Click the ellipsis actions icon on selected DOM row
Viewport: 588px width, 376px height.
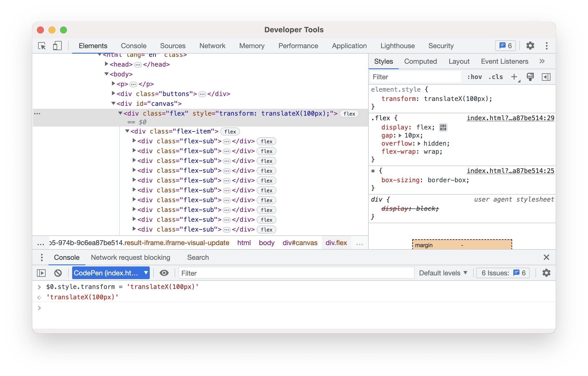pyautogui.click(x=37, y=114)
